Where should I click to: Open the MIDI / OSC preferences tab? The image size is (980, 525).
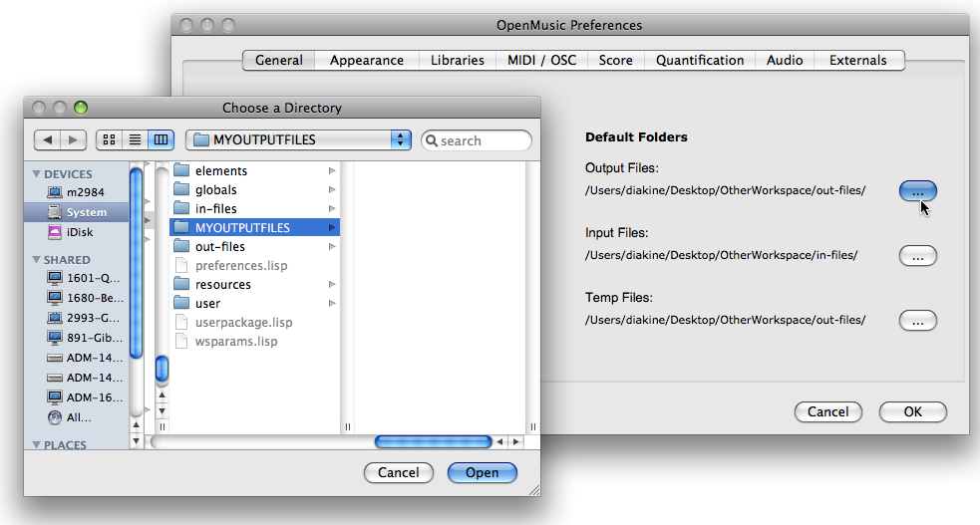point(542,61)
